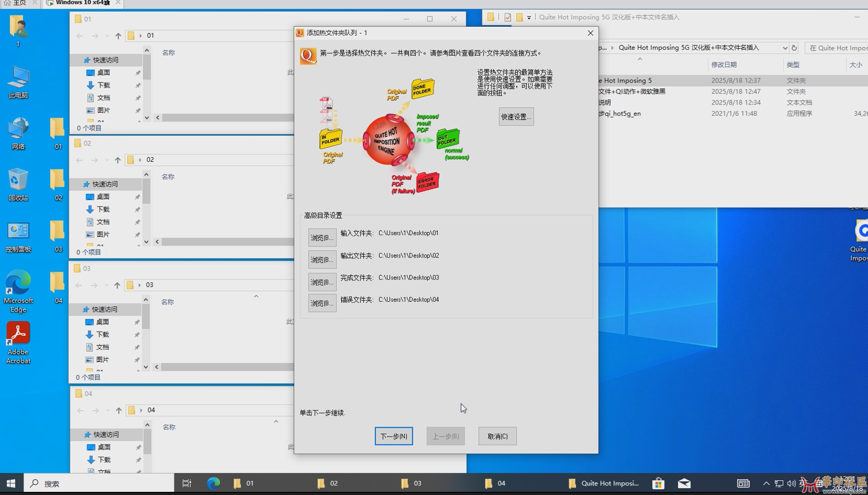Go up one level in 01 window
The width and height of the screenshot is (868, 495).
point(118,36)
